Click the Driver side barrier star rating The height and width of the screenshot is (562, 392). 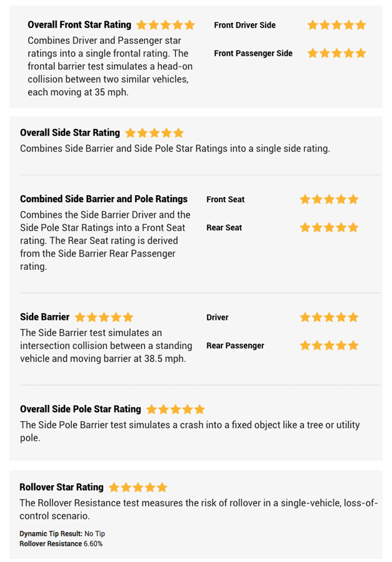[329, 317]
